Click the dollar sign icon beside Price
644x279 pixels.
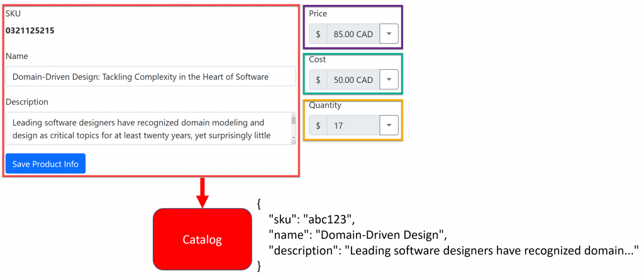click(318, 34)
